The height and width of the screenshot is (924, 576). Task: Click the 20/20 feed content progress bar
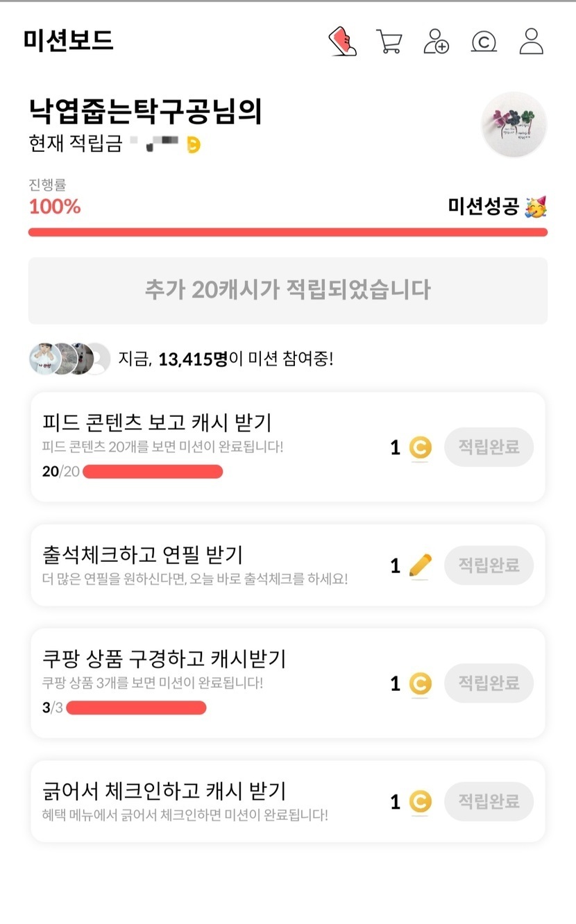[153, 472]
